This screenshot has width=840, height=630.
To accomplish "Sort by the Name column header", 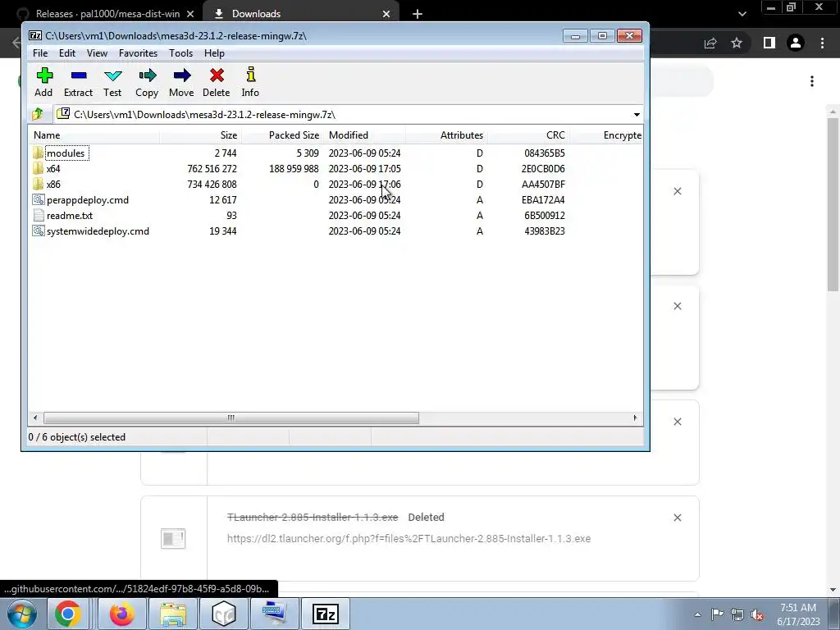I will 94,135.
